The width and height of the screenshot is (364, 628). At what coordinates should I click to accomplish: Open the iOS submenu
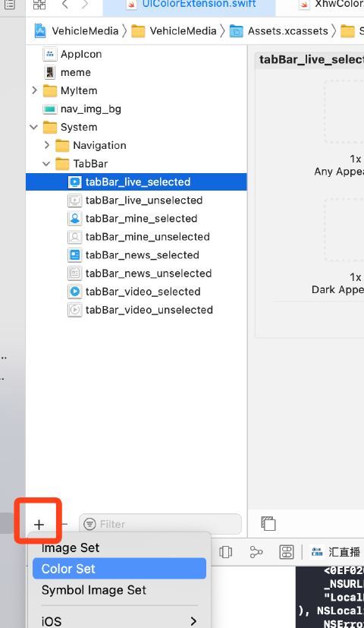click(x=119, y=621)
